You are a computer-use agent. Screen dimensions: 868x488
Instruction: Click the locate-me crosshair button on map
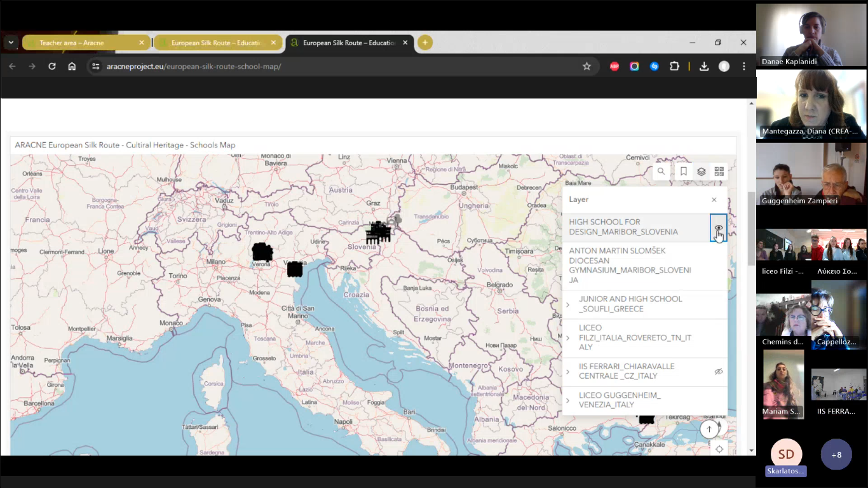click(719, 449)
